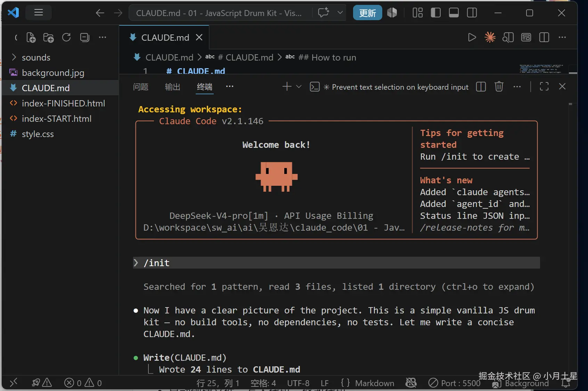Screen dimensions: 588x391
Task: Open index-FINISHED.html file
Action: click(60, 103)
